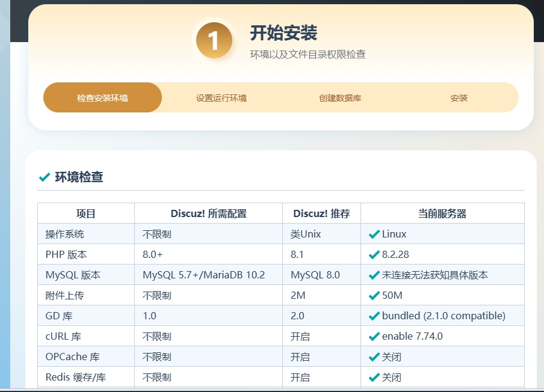Click the checkmark beside enable 7.74.0
Viewport: 544px width, 392px height.
pos(374,337)
